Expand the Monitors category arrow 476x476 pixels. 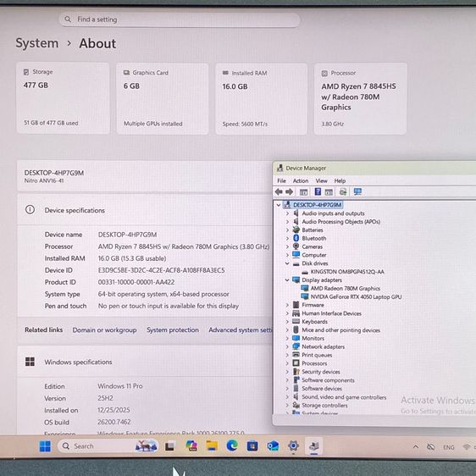click(287, 338)
